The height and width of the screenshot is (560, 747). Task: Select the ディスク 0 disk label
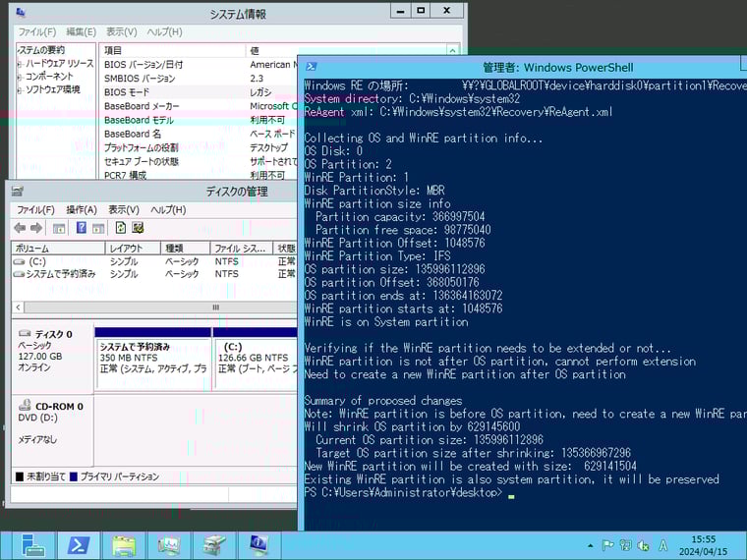[x=52, y=358]
